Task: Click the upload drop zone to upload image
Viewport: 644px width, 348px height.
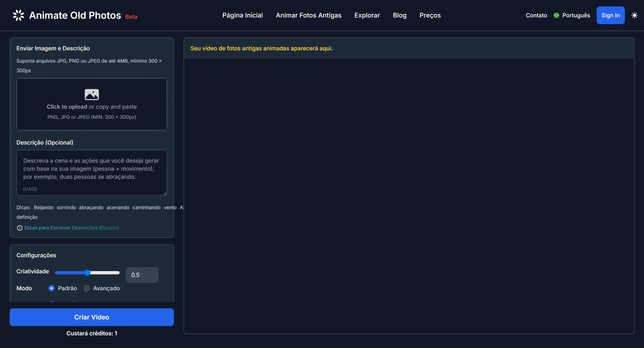Action: [92, 104]
